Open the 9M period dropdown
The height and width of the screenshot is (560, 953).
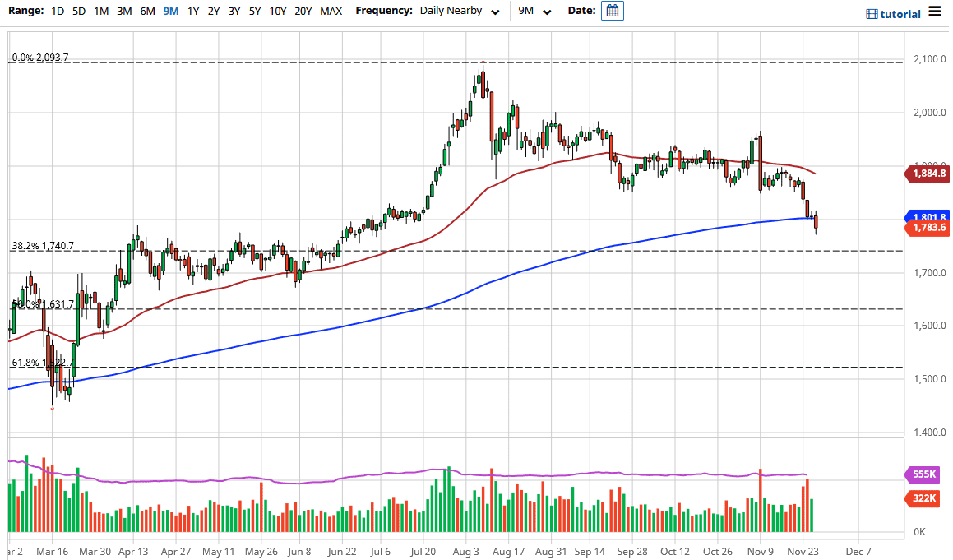534,12
